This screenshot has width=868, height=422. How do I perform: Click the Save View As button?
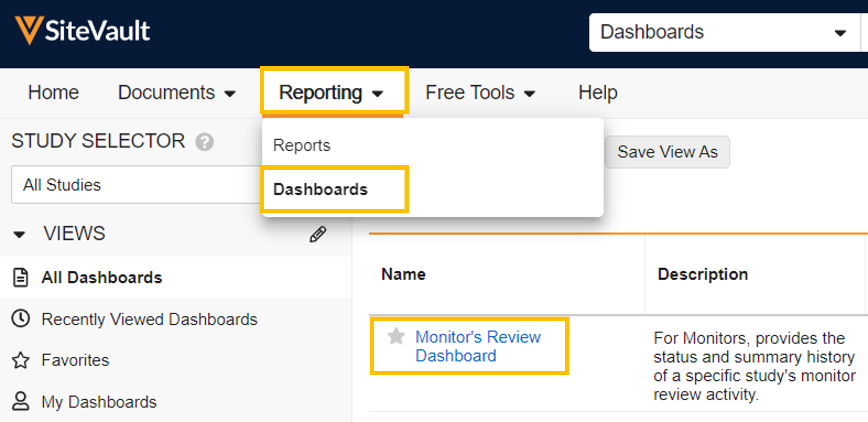667,152
